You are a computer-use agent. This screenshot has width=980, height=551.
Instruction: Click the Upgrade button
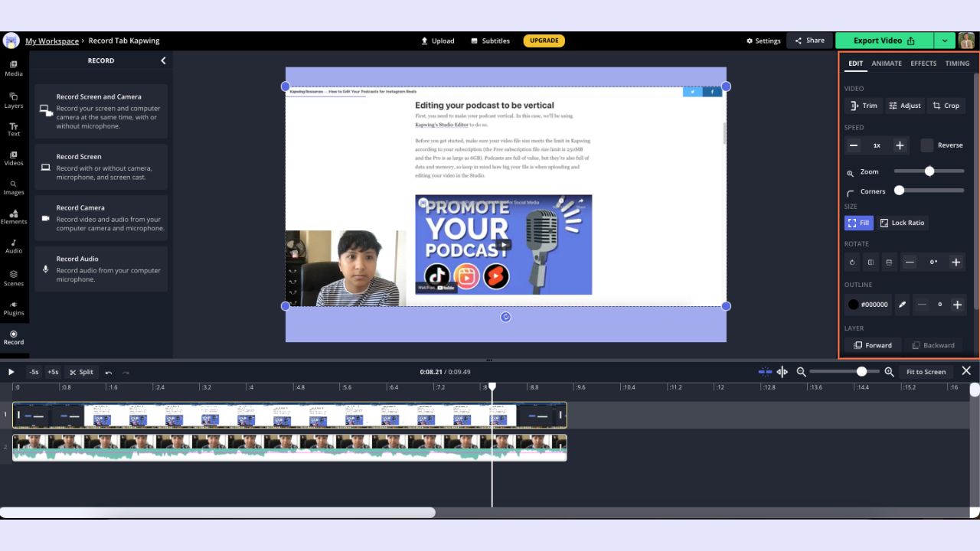(544, 41)
